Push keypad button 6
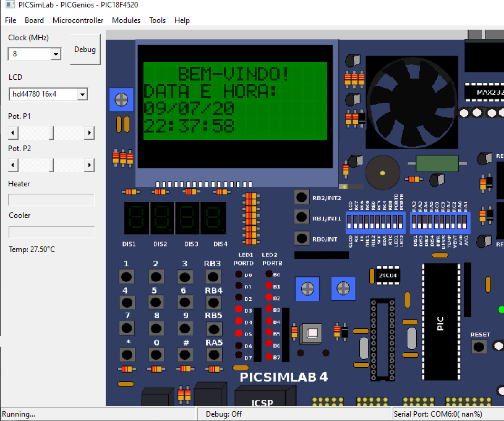Screen dimensions: 504x421 click(x=184, y=303)
